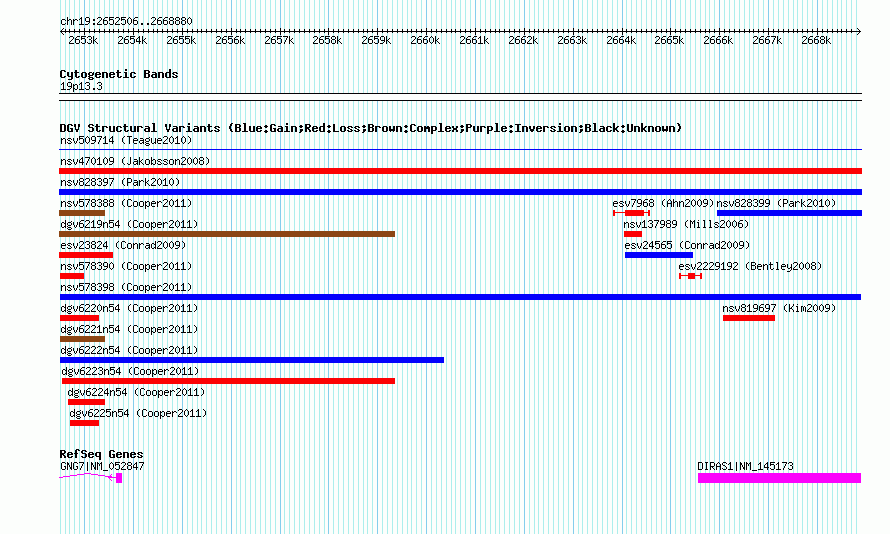This screenshot has width=890, height=534.
Task: Click the esv24565 (Conrad2009) blue bar
Action: pos(658,255)
